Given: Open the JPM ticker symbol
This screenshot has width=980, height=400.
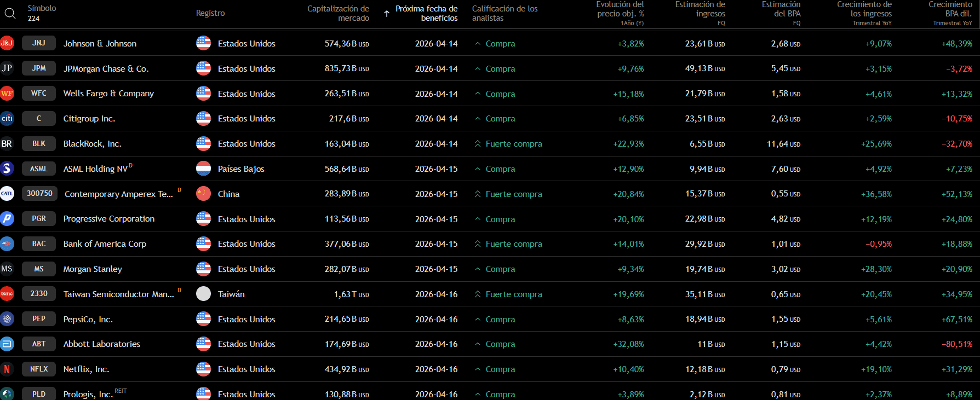Looking at the screenshot, I should 39,68.
